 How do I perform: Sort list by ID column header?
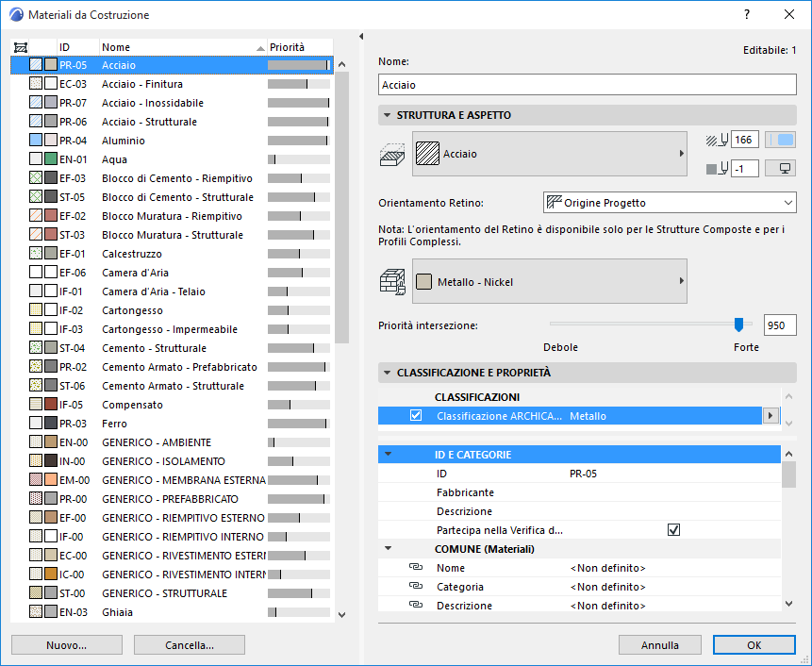pyautogui.click(x=77, y=47)
